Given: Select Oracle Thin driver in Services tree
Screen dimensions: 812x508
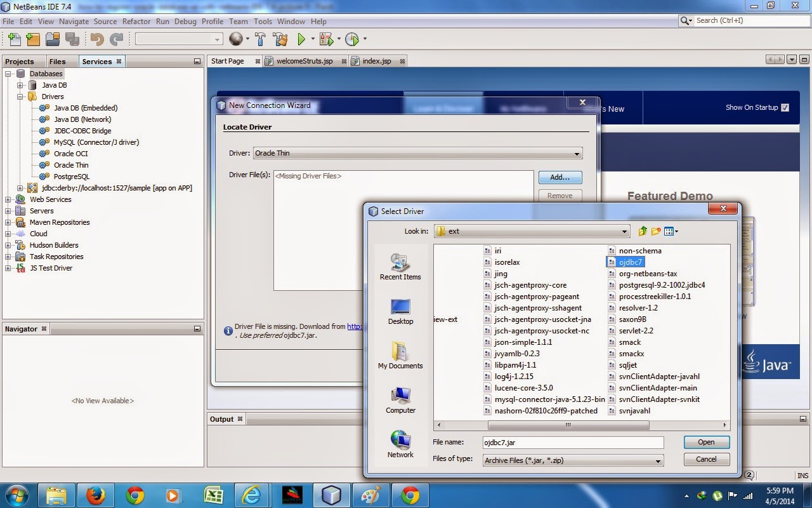Looking at the screenshot, I should 71,165.
